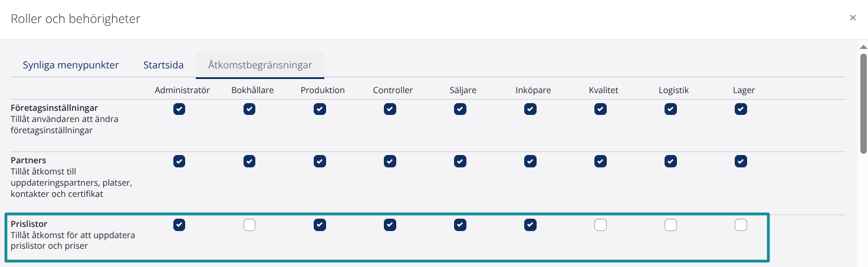Viewport: 868px width, 267px height.
Task: Uncheck Partners for Logistik role
Action: click(x=670, y=161)
